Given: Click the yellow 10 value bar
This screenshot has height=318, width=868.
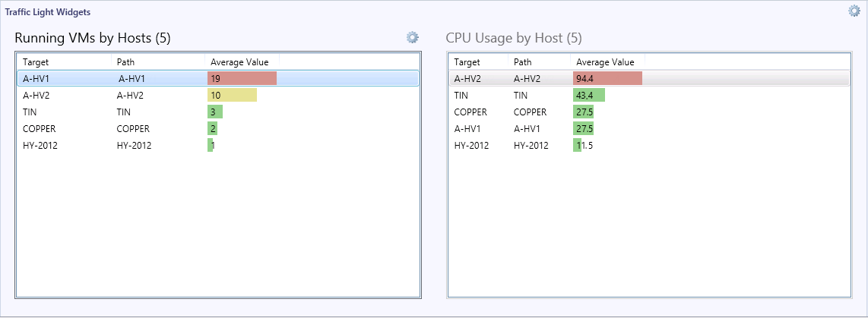Looking at the screenshot, I should point(232,95).
